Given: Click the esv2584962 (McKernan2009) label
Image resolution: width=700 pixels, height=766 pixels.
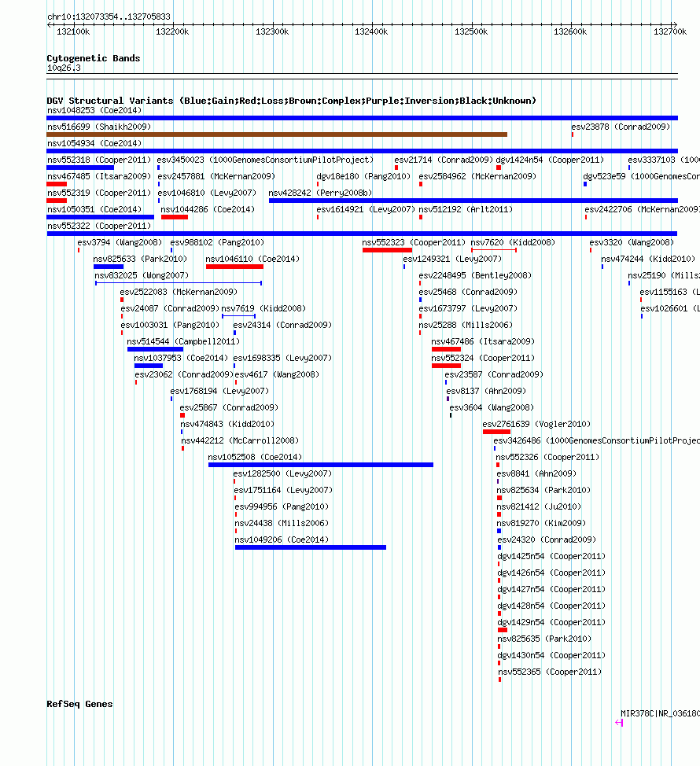Looking at the screenshot, I should [477, 176].
